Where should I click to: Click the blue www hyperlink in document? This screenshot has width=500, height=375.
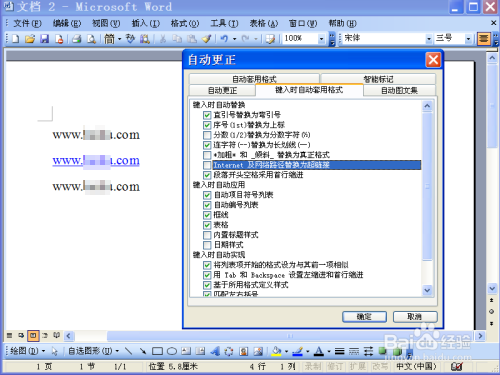[x=96, y=161]
